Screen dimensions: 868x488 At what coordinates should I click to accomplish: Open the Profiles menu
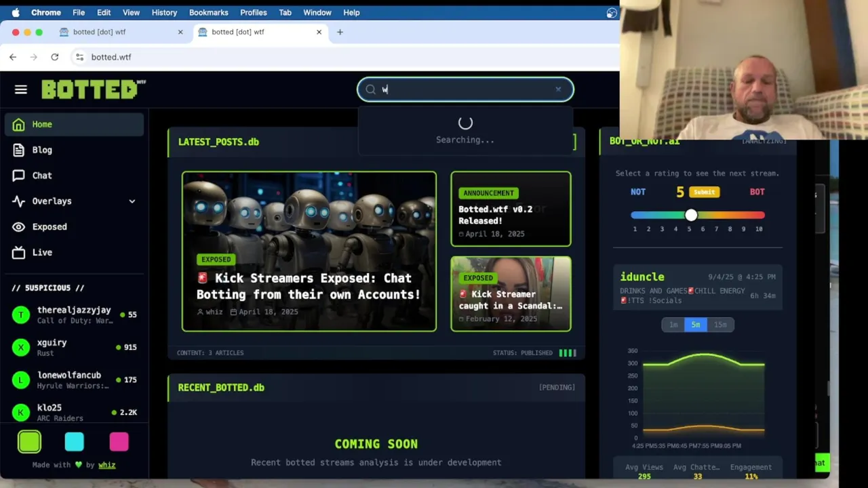point(254,12)
